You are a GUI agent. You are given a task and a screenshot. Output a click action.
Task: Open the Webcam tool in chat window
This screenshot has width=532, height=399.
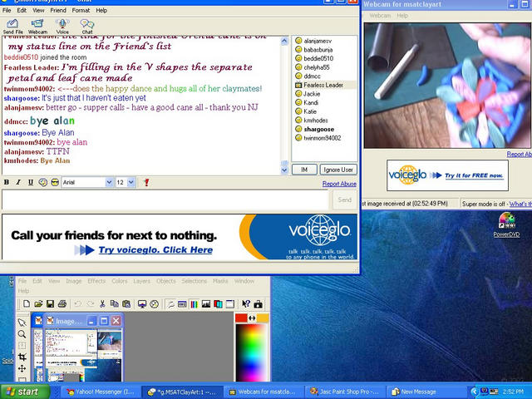click(37, 27)
